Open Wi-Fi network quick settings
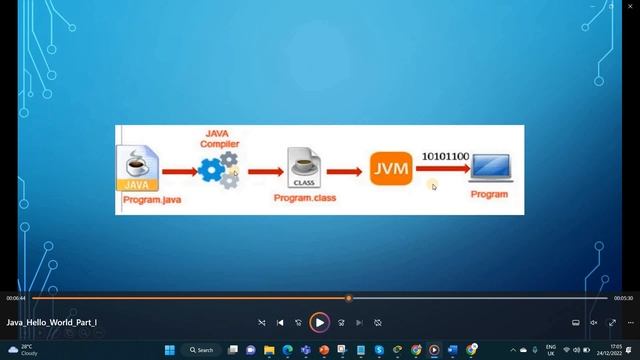Viewport: 640px width, 360px height. 566,350
